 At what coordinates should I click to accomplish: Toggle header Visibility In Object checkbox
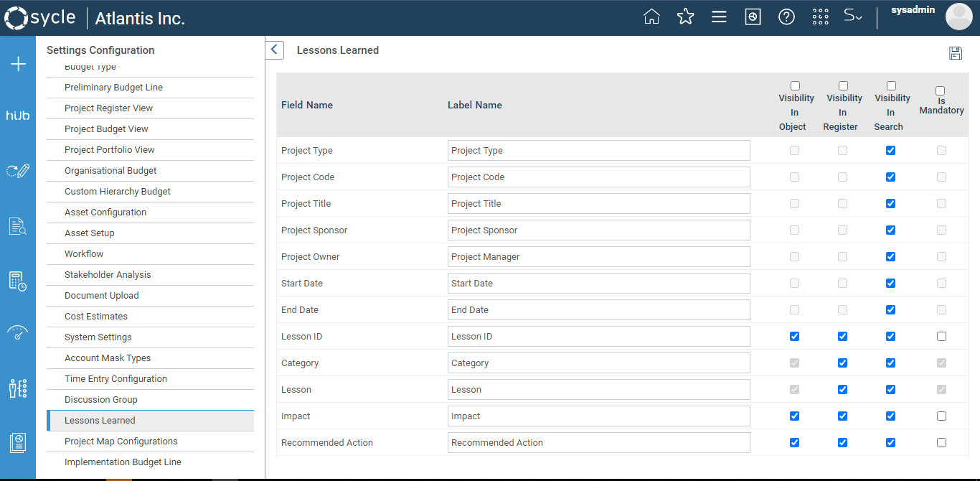tap(795, 85)
